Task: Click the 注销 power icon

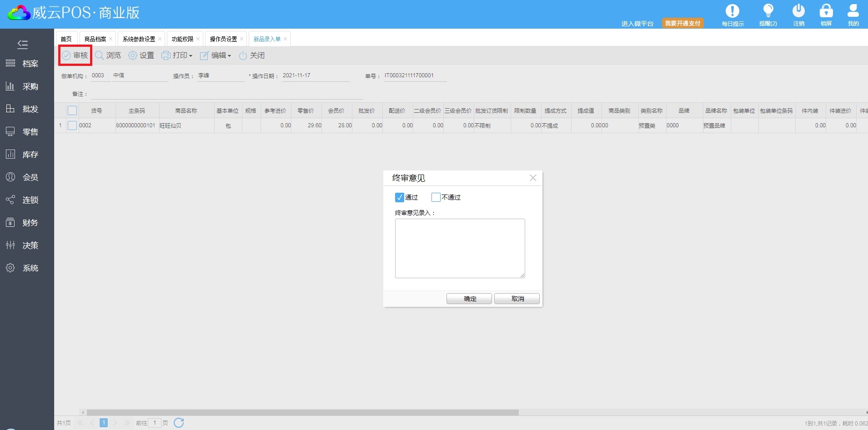Action: (798, 11)
